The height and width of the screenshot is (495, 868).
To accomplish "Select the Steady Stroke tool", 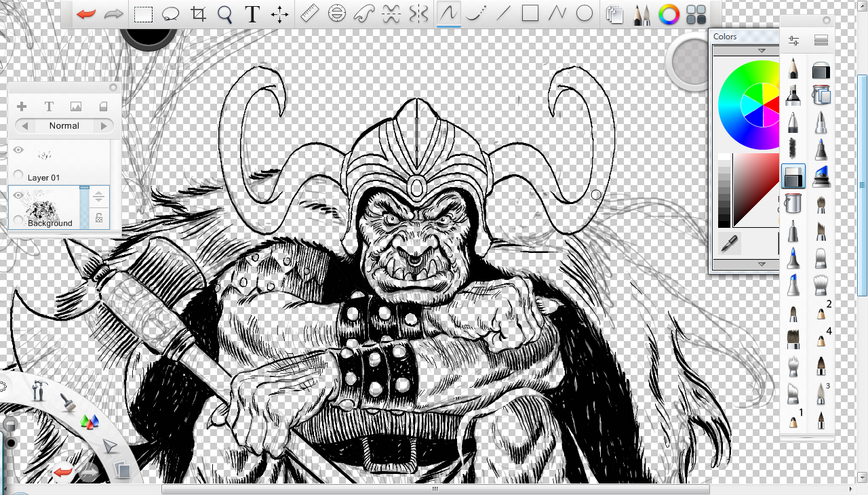I will pos(448,14).
